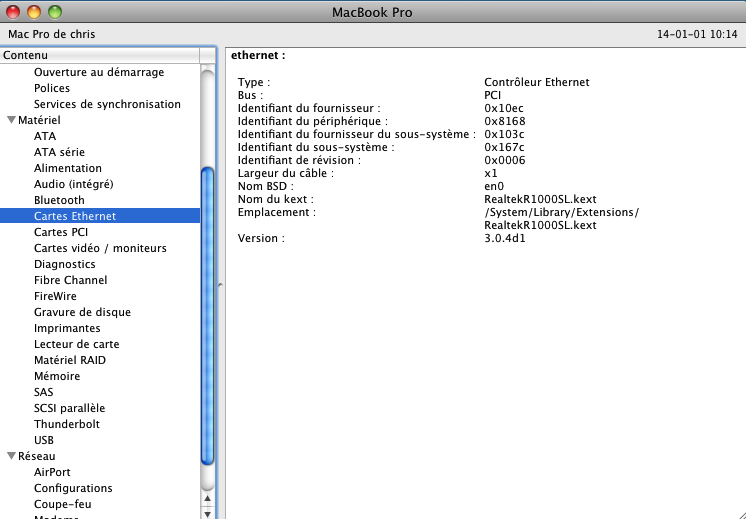Open the Thunderbolt entry
The image size is (746, 519).
point(67,424)
